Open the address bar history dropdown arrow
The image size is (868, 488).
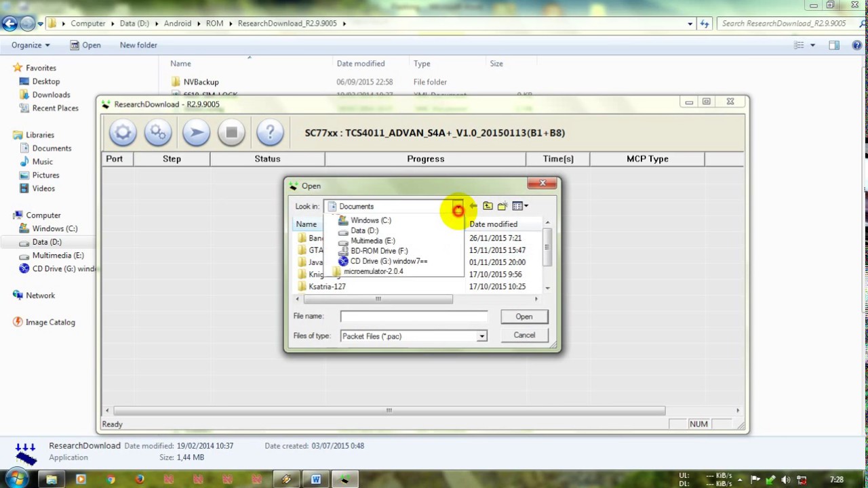pyautogui.click(x=690, y=24)
